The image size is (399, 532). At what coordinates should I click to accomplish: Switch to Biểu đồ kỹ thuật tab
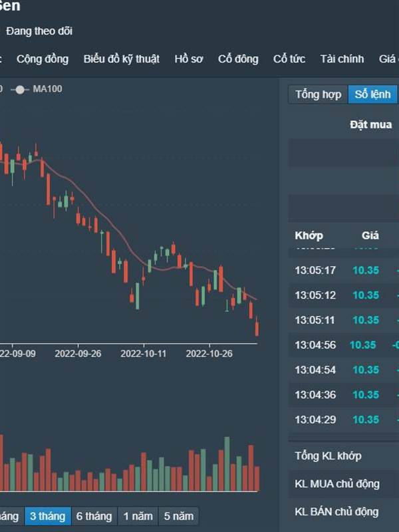122,59
